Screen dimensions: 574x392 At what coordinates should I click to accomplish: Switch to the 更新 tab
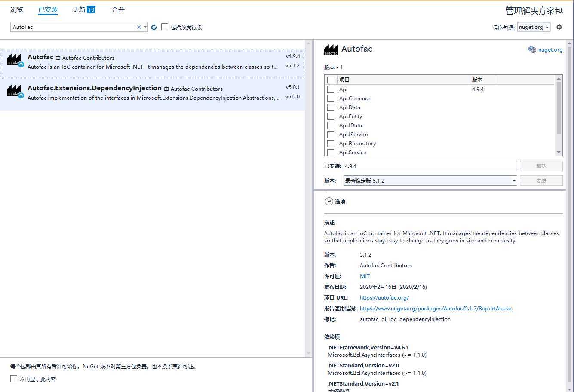coord(84,9)
